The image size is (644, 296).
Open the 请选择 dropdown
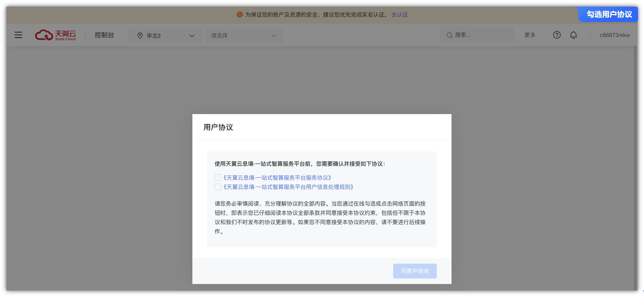(244, 35)
